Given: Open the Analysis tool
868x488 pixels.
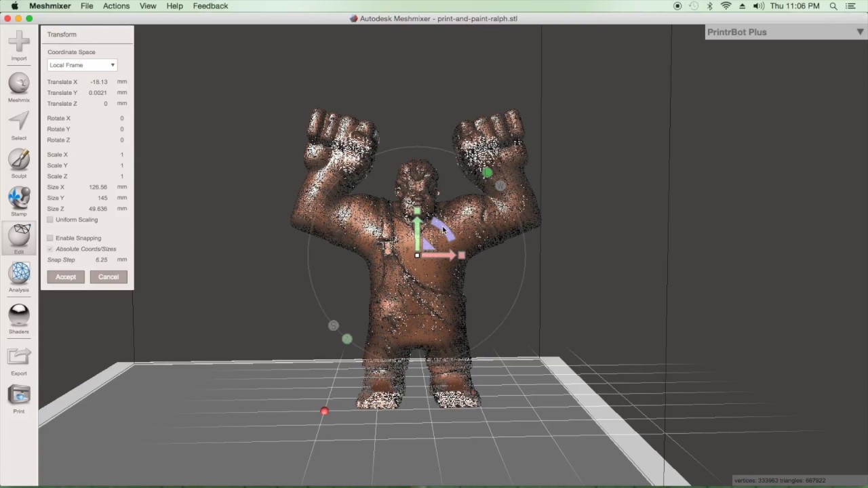Looking at the screenshot, I should pos(19,277).
